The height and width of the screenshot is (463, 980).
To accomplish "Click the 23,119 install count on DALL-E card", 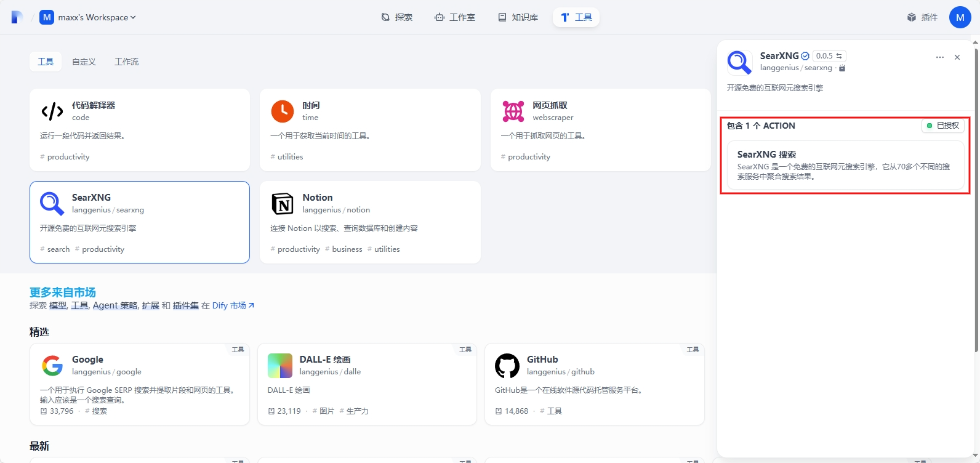I will 284,411.
